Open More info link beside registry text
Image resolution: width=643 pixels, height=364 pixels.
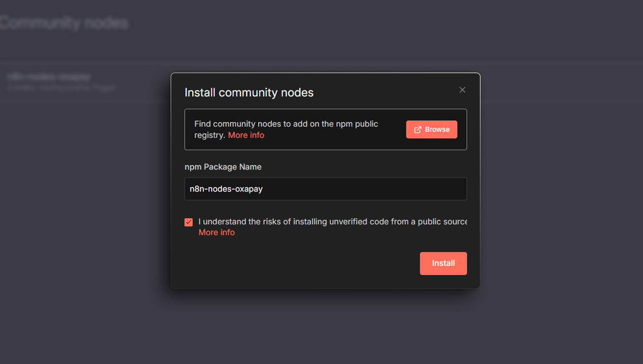[246, 135]
